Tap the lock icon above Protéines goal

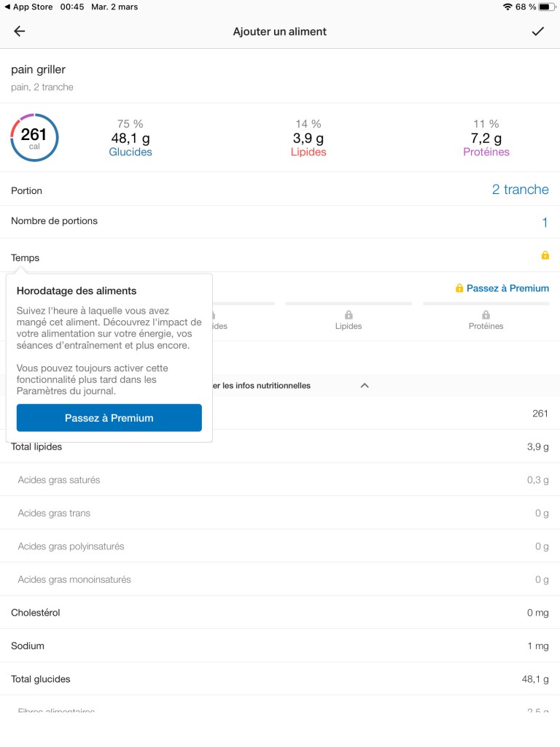pyautogui.click(x=486, y=315)
